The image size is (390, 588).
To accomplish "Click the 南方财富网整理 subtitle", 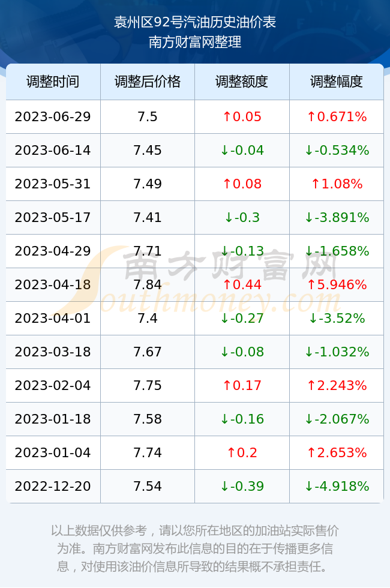I will tap(195, 42).
